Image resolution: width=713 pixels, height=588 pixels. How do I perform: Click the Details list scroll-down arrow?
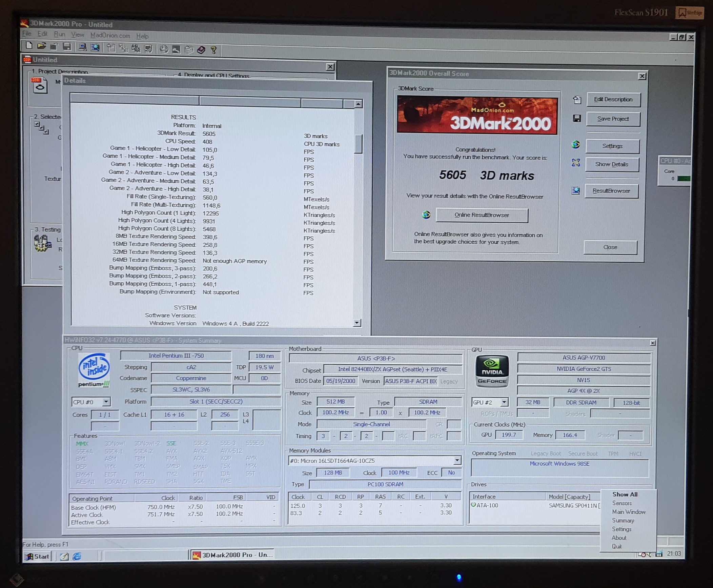point(357,323)
